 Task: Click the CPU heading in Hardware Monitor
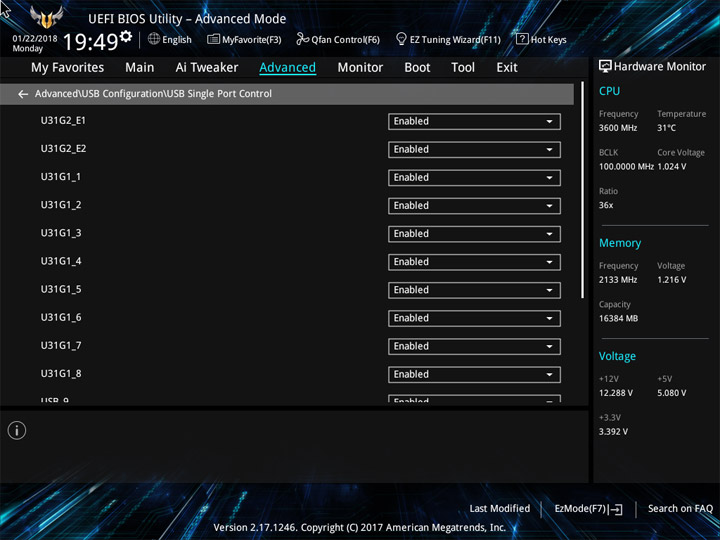609,91
